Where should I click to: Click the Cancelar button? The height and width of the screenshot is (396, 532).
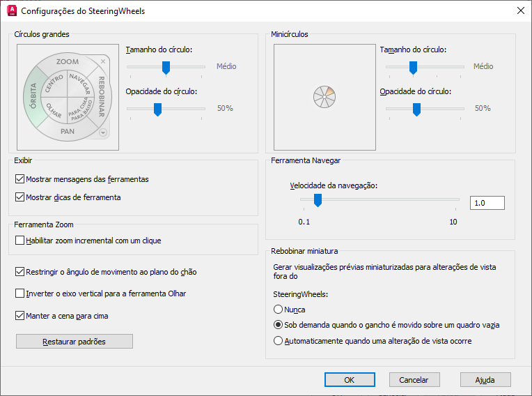click(414, 380)
